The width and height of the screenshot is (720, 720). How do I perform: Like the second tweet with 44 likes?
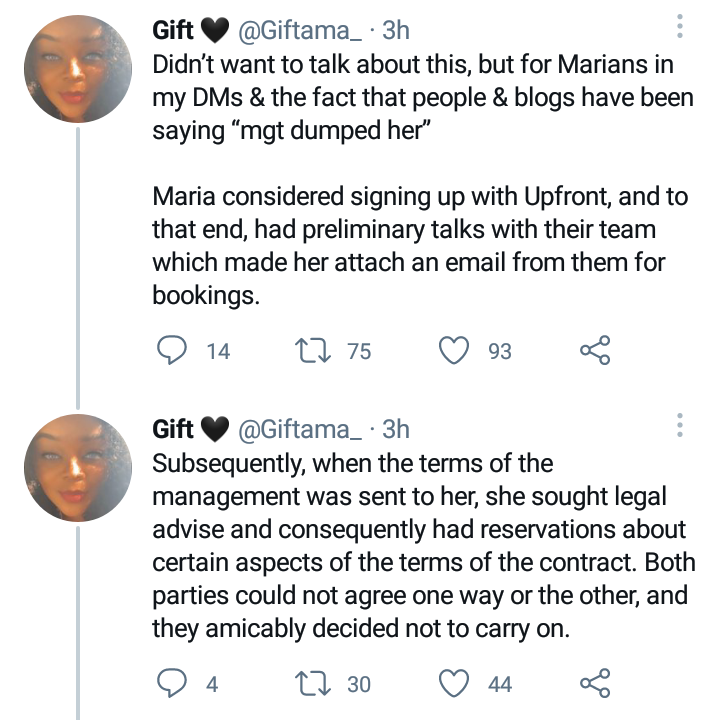(x=456, y=683)
